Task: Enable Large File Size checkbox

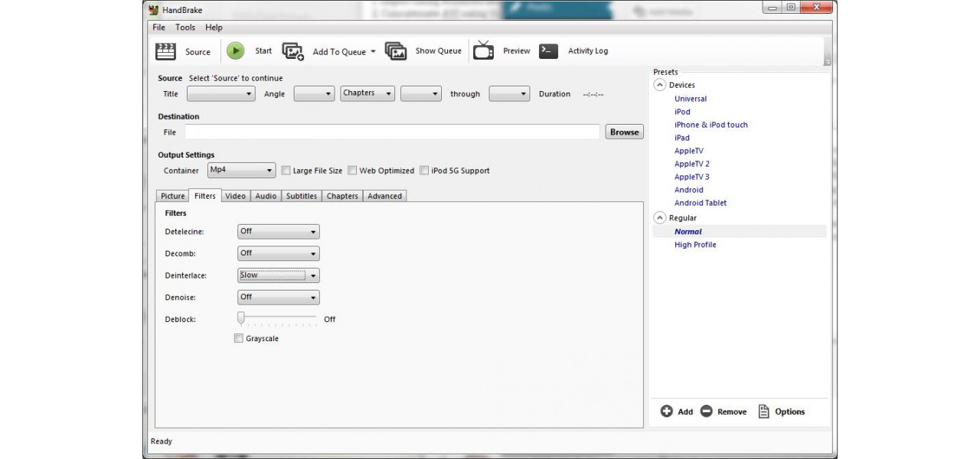Action: 286,171
